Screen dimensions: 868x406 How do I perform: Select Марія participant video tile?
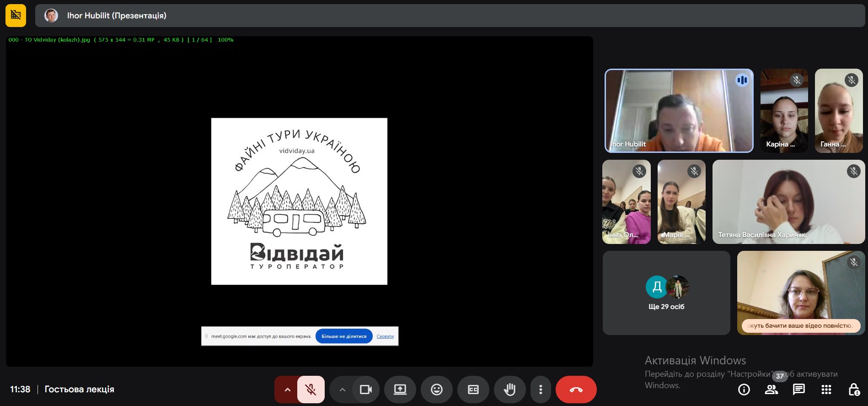click(681, 202)
